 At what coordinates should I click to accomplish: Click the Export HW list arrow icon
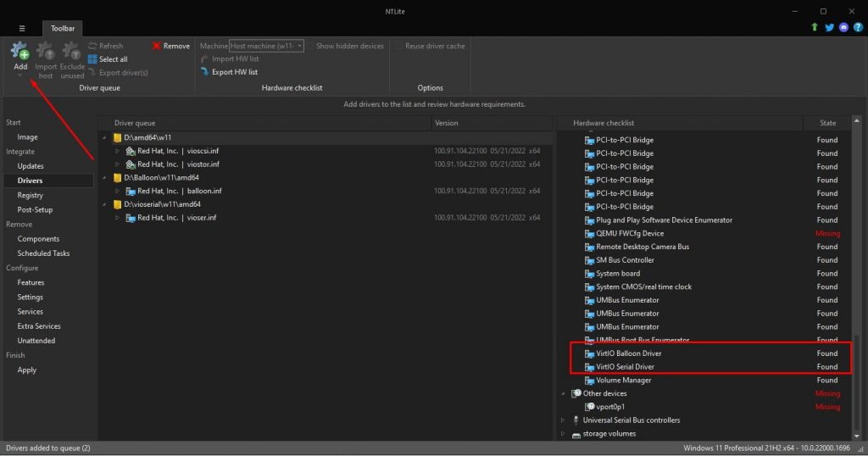point(204,72)
